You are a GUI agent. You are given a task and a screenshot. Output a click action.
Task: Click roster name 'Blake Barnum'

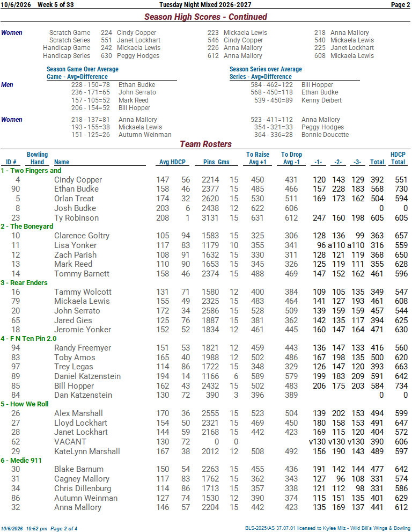point(79,469)
